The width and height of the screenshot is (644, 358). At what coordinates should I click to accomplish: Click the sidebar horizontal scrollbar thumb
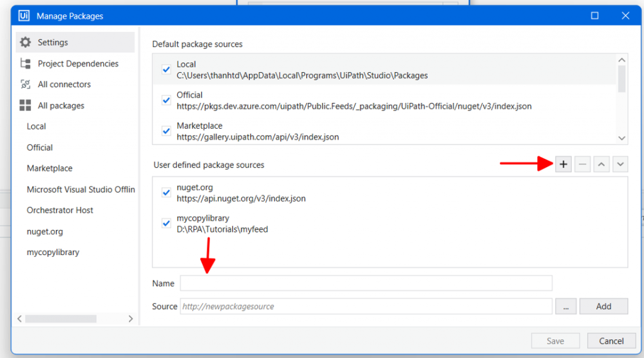(61, 318)
